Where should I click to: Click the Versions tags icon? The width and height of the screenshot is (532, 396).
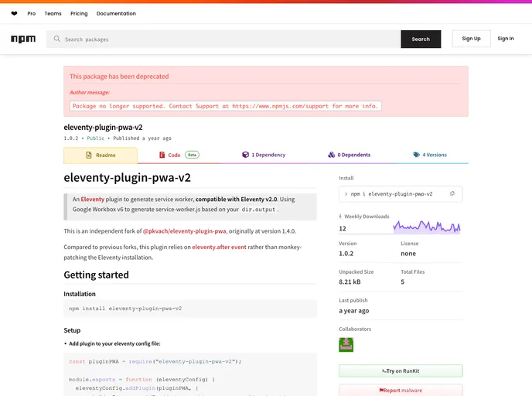pyautogui.click(x=416, y=155)
